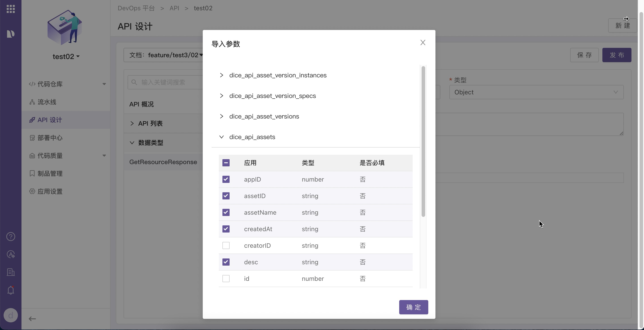
Task: Check the creatorID checkbox
Action: (226, 245)
